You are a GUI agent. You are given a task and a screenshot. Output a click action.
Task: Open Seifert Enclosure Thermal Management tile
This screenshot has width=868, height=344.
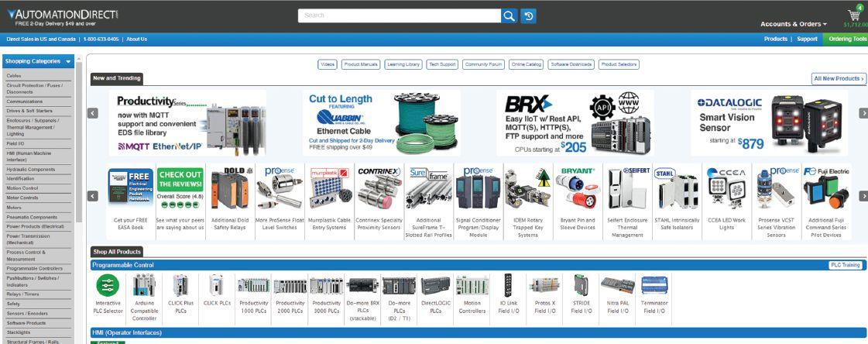pyautogui.click(x=628, y=201)
